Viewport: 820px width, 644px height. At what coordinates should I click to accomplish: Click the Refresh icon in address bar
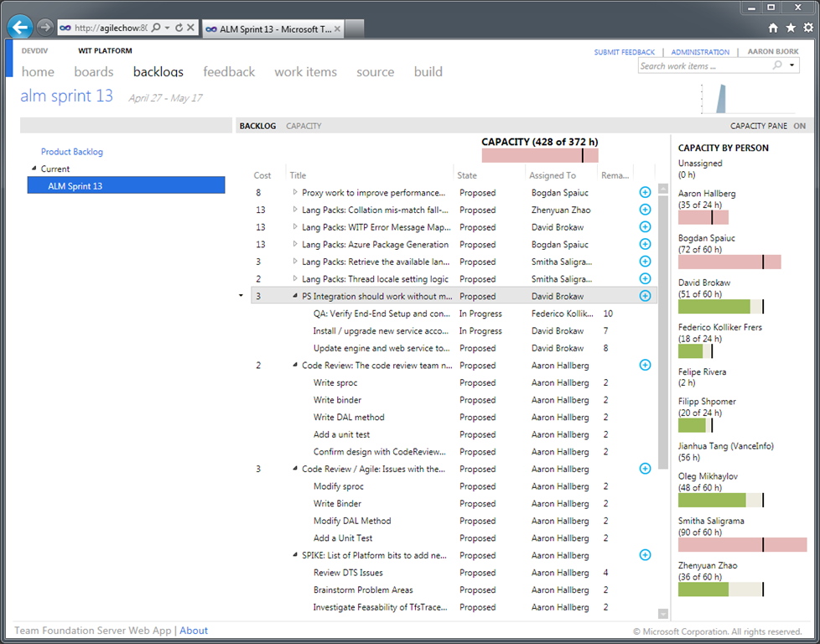point(179,28)
